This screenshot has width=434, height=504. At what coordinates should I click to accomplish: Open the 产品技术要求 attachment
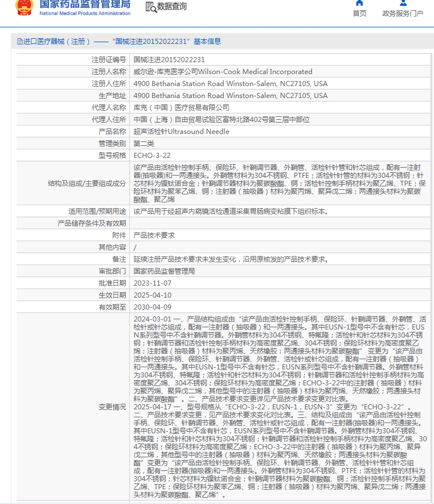pos(154,235)
